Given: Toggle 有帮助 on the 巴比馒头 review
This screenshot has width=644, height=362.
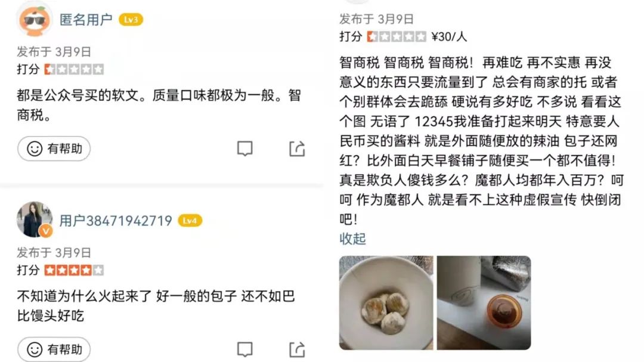Looking at the screenshot, I should pyautogui.click(x=54, y=349).
